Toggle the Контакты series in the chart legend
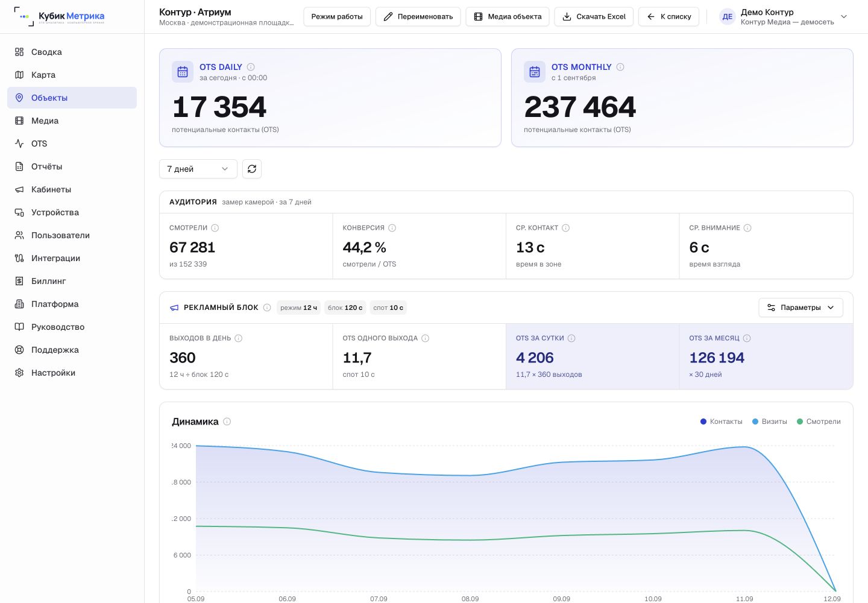This screenshot has height=603, width=868. [722, 421]
